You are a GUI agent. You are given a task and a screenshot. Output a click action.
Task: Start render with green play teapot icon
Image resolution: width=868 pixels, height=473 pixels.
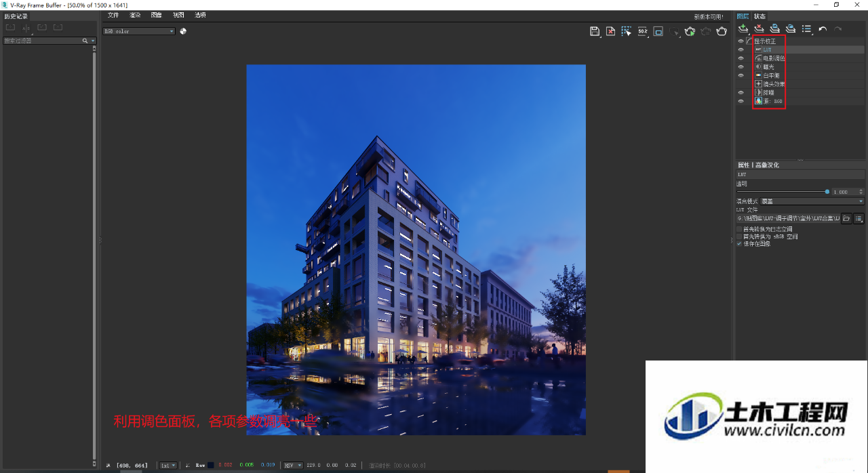(x=690, y=31)
